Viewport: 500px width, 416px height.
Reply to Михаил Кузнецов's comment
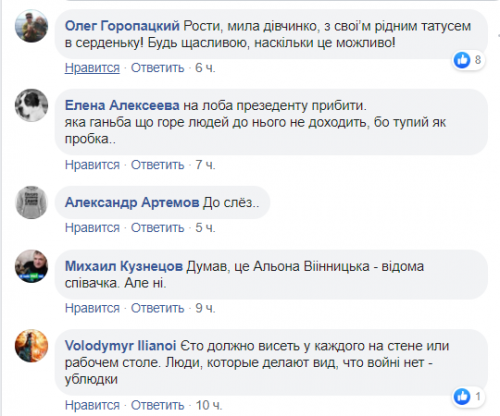tap(157, 308)
